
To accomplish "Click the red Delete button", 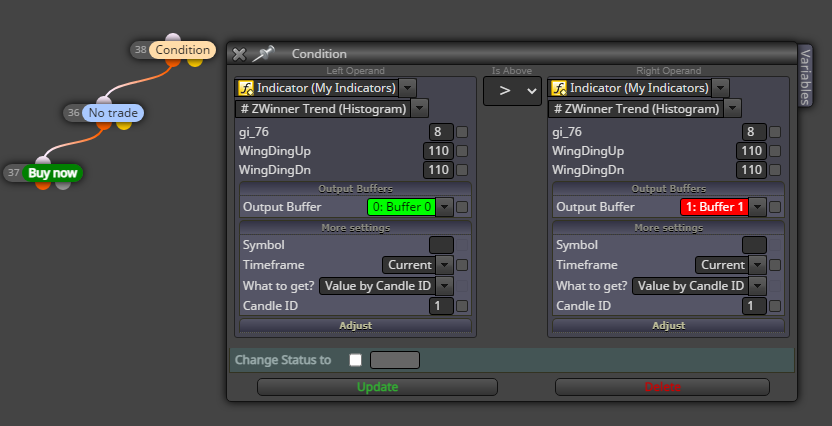I will coord(662,387).
